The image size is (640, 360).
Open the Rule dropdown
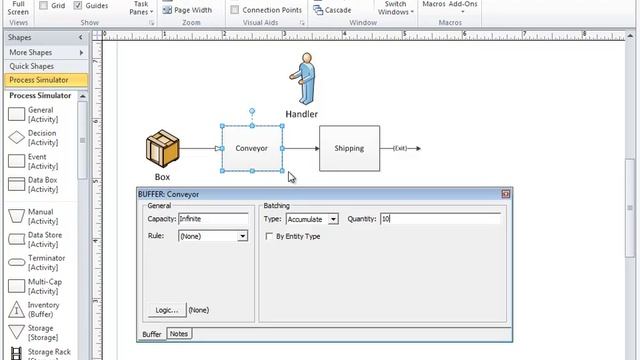(x=242, y=236)
